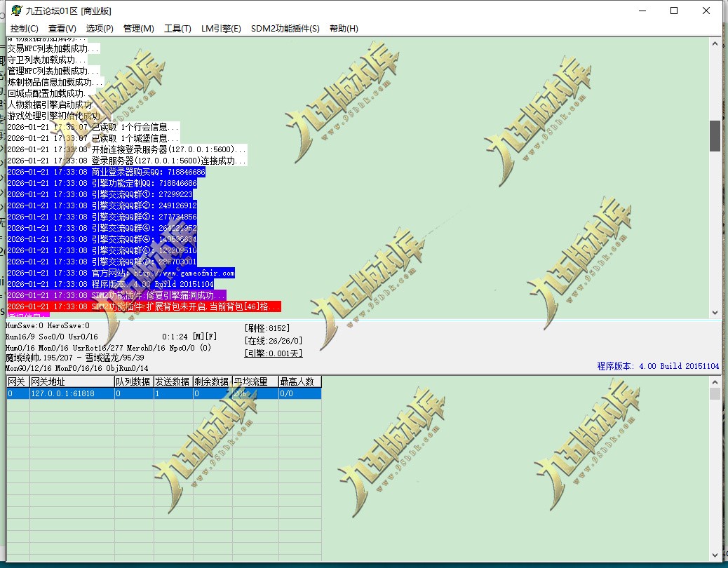Click the 守卫列表加载成功 log line
The height and width of the screenshot is (568, 728).
[x=47, y=60]
